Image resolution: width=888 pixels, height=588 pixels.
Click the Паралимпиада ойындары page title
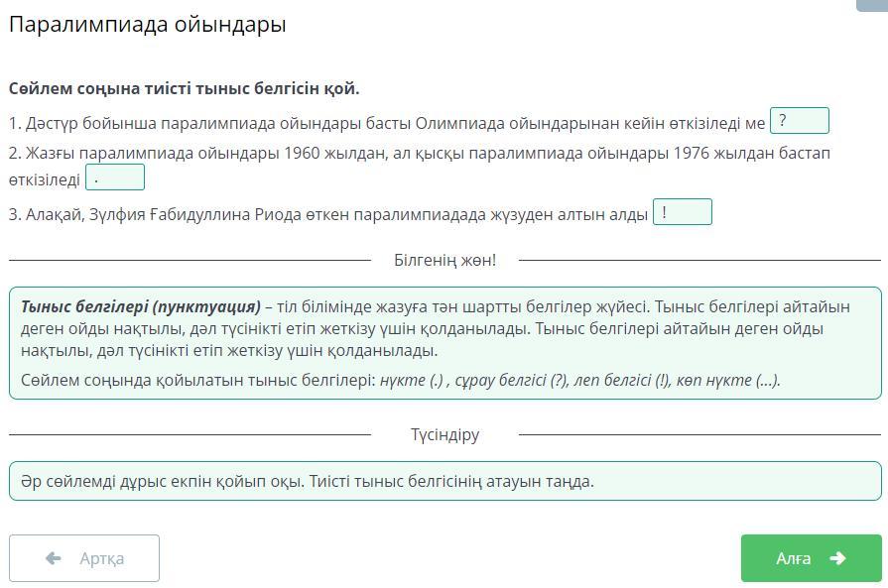(x=148, y=25)
